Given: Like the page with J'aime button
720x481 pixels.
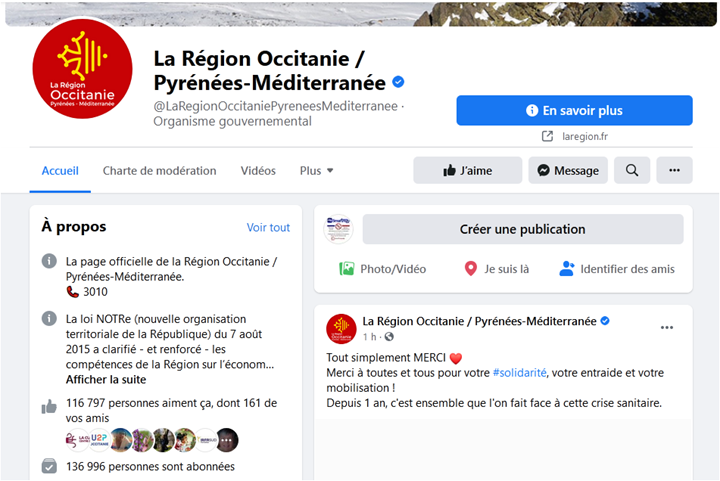Looking at the screenshot, I should coord(468,171).
